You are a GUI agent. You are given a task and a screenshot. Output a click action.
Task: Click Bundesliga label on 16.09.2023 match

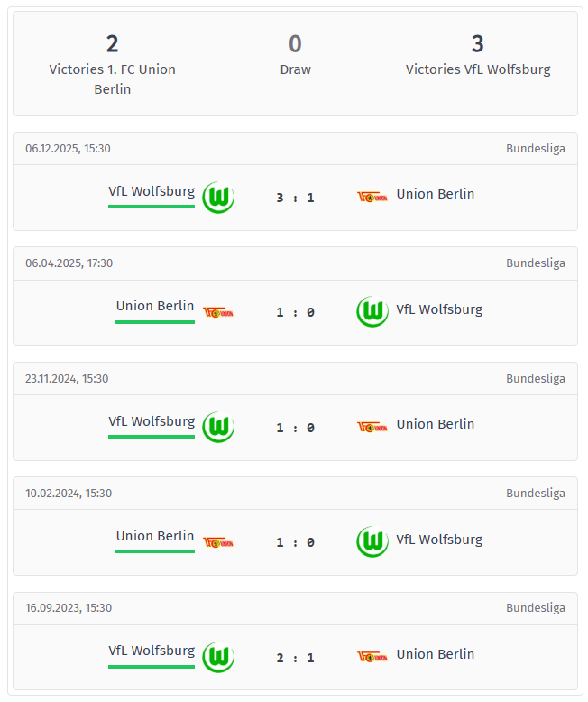click(x=536, y=608)
